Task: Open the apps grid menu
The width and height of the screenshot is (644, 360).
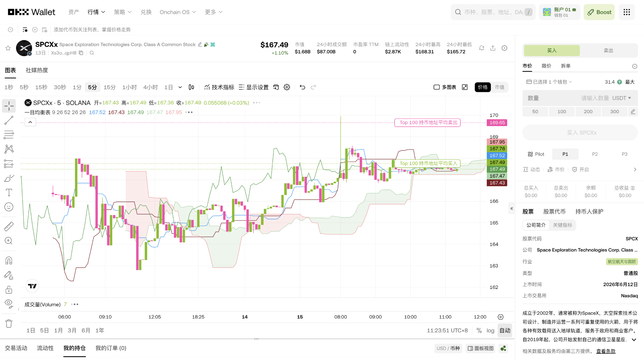Action: click(x=627, y=12)
